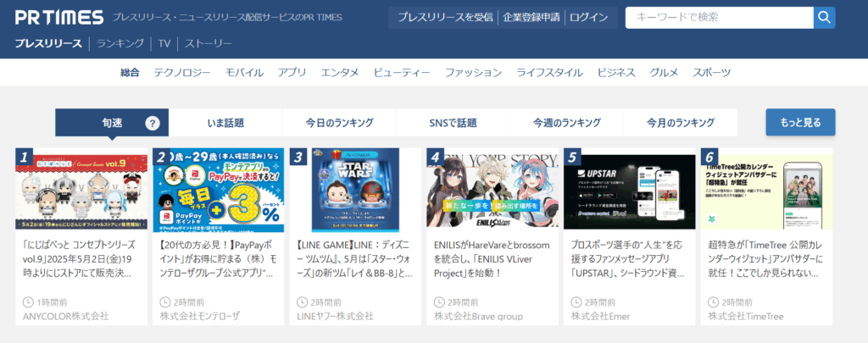Click clock icon on 株式会社TimeTree card
The width and height of the screenshot is (868, 343).
(x=714, y=302)
